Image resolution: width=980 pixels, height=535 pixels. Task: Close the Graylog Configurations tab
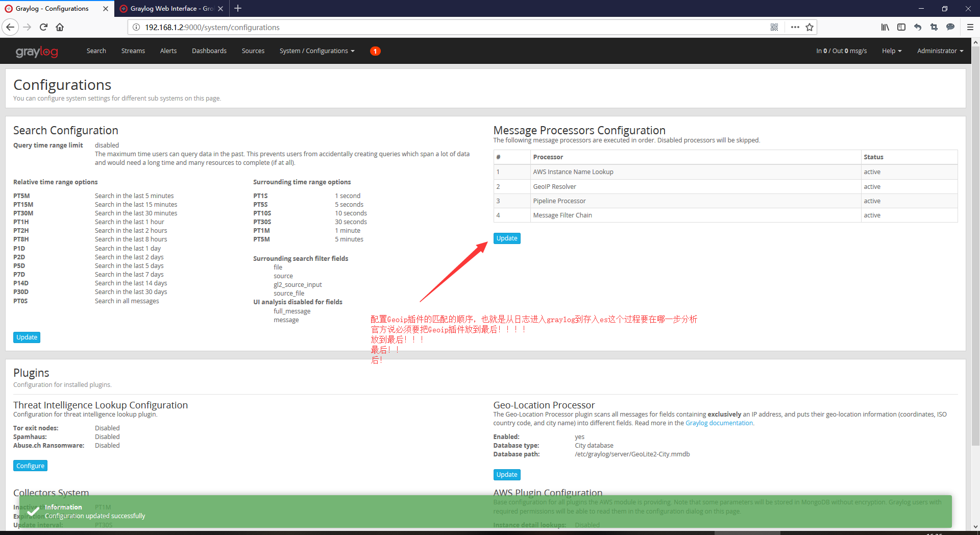[106, 9]
